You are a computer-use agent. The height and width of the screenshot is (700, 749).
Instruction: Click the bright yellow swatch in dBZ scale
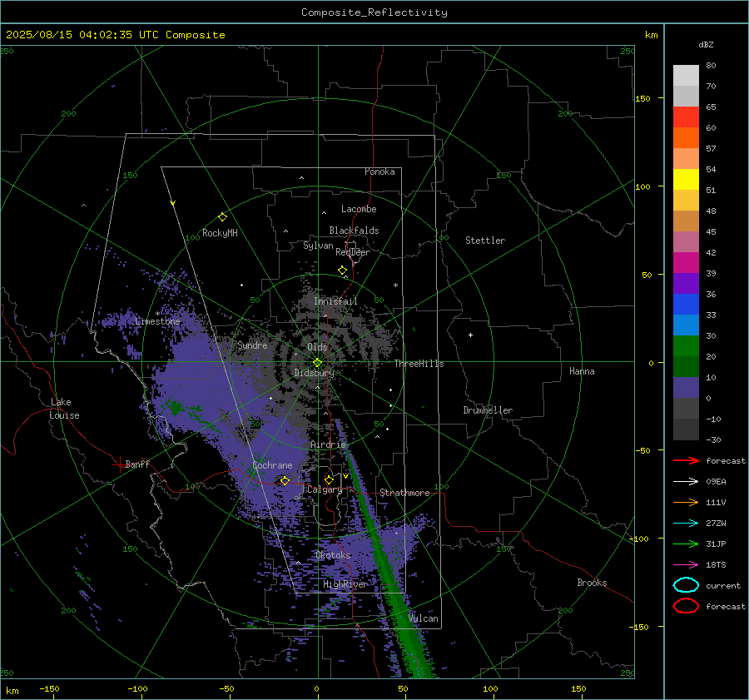tap(686, 180)
